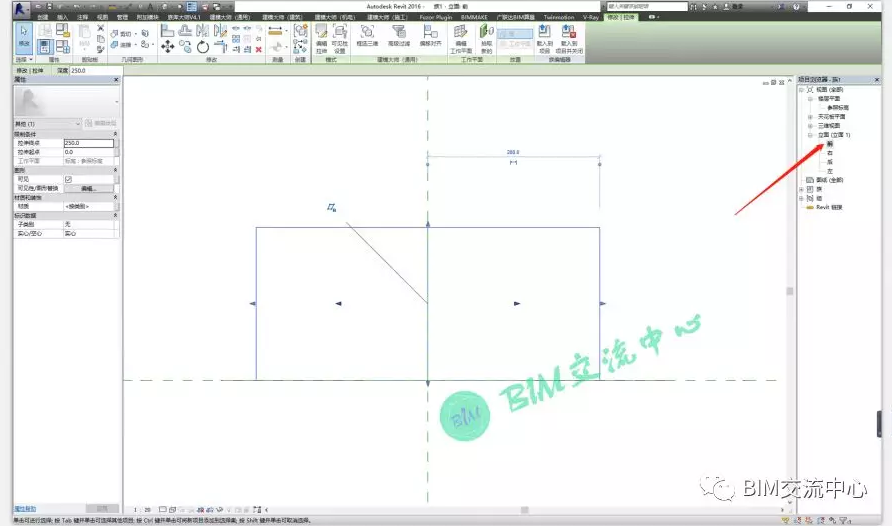The image size is (892, 526).
Task: Click the Help question mark icon
Action: click(796, 7)
